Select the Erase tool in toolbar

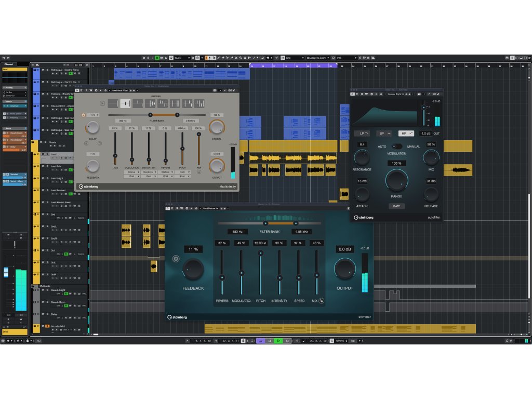223,58
